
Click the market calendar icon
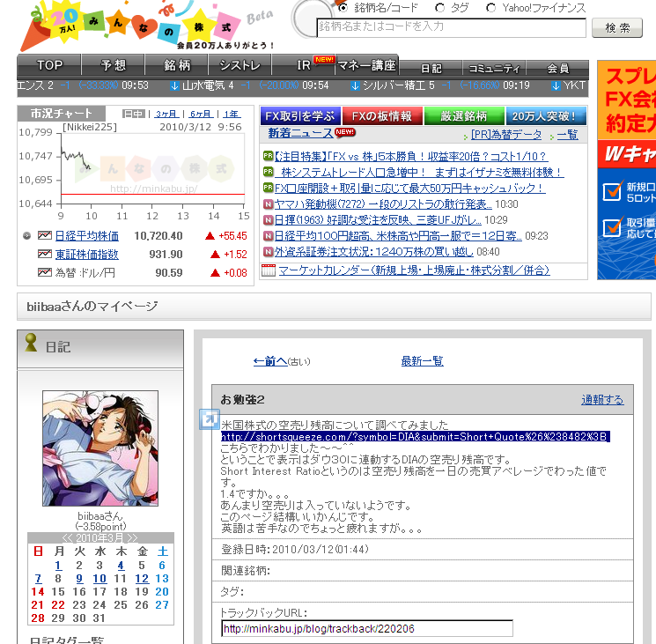coord(269,270)
